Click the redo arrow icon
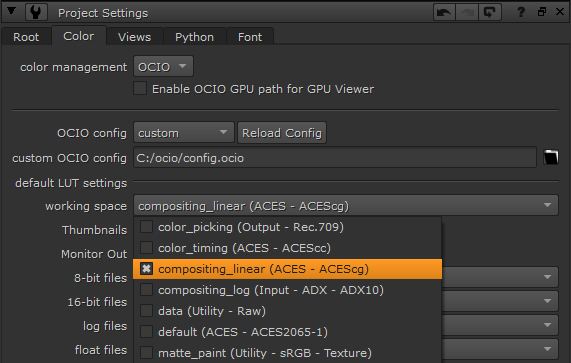Image resolution: width=571 pixels, height=363 pixels. 467,13
